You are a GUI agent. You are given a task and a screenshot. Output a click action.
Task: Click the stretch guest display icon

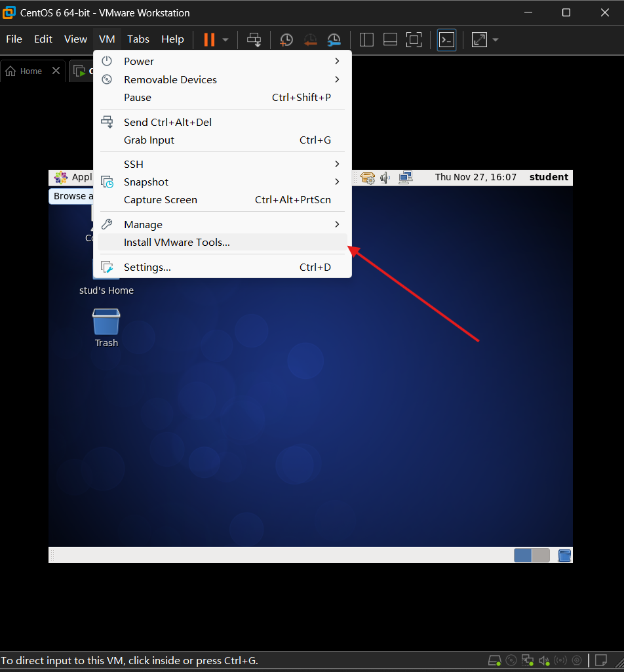[x=479, y=40]
